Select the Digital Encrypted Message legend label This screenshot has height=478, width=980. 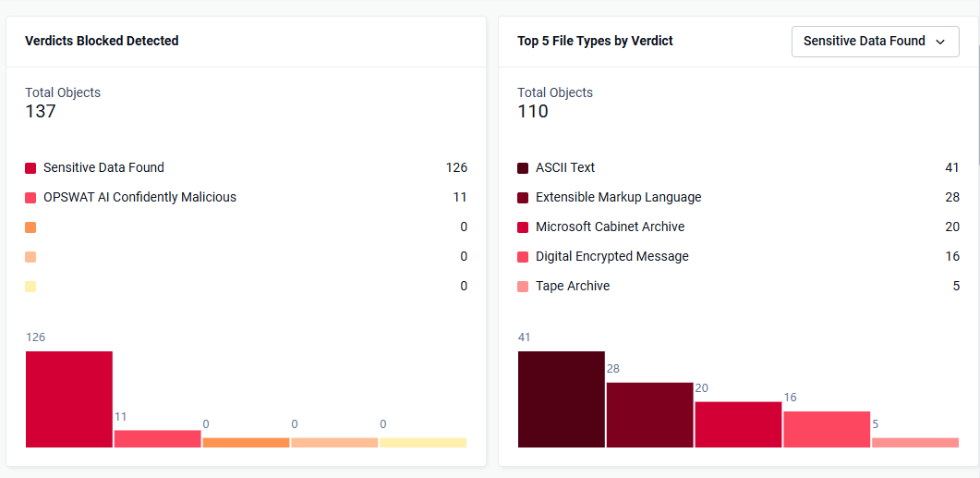[x=611, y=256]
